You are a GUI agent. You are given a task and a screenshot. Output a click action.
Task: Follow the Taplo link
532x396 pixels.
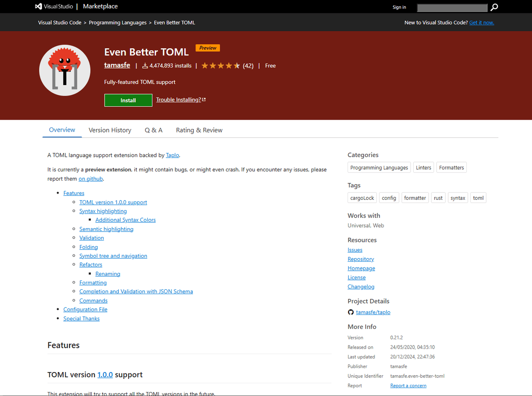pyautogui.click(x=172, y=155)
